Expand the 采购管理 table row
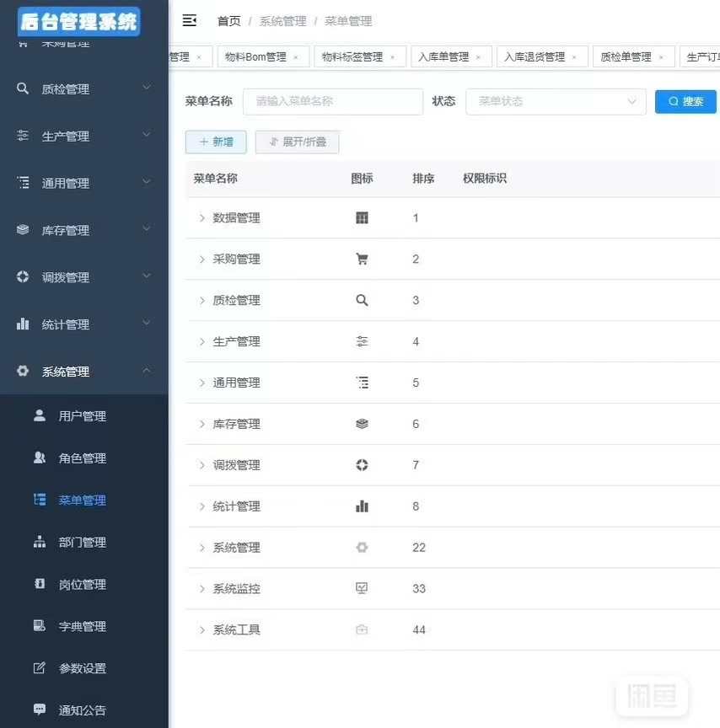Screen dimensions: 720x728 (202, 259)
